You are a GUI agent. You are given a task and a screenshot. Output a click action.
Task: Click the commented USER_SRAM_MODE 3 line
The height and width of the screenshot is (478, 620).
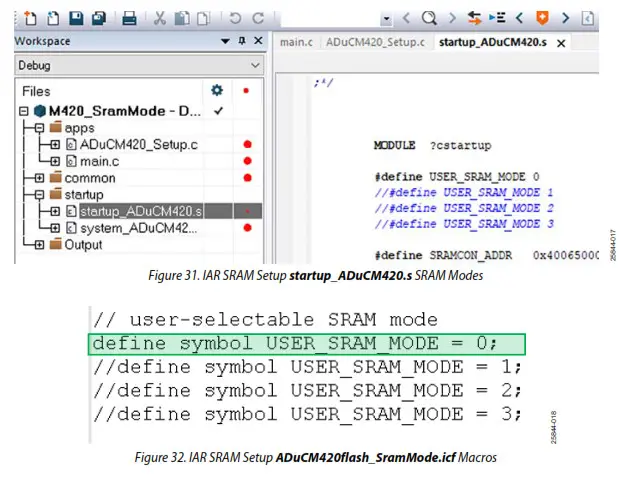tap(463, 224)
